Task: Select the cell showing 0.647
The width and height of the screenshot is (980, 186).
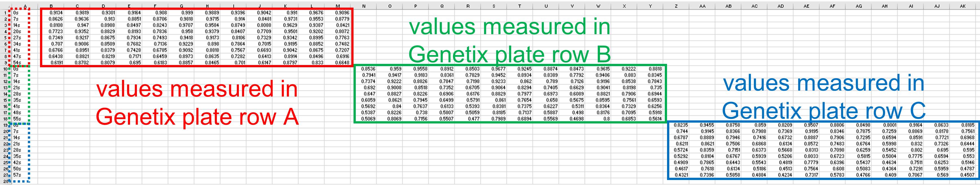Action: [363, 94]
